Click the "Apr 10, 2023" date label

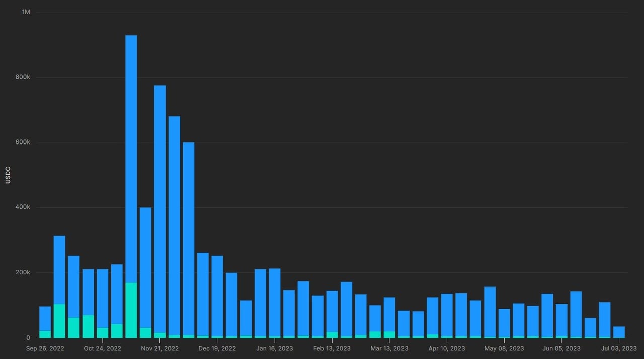pyautogui.click(x=447, y=348)
